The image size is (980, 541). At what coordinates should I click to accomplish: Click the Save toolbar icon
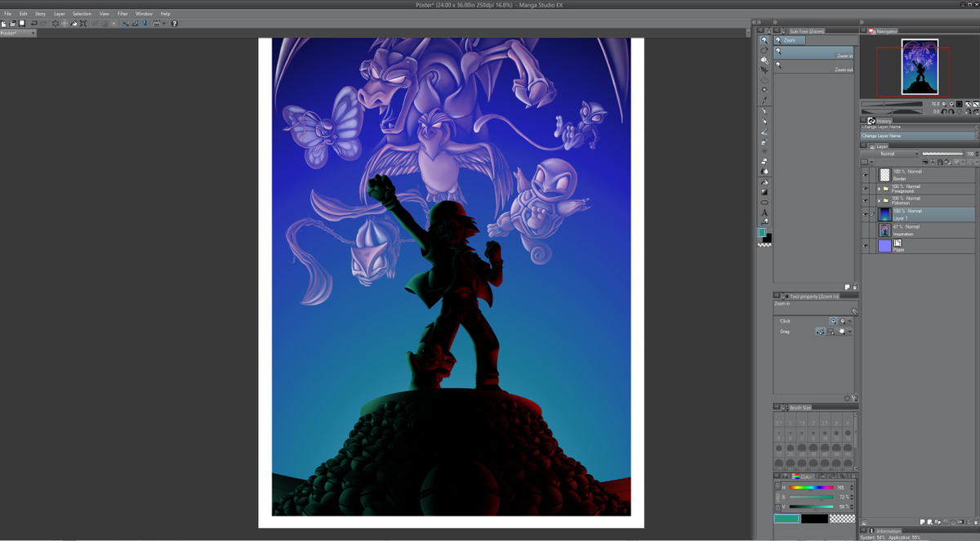[22, 24]
